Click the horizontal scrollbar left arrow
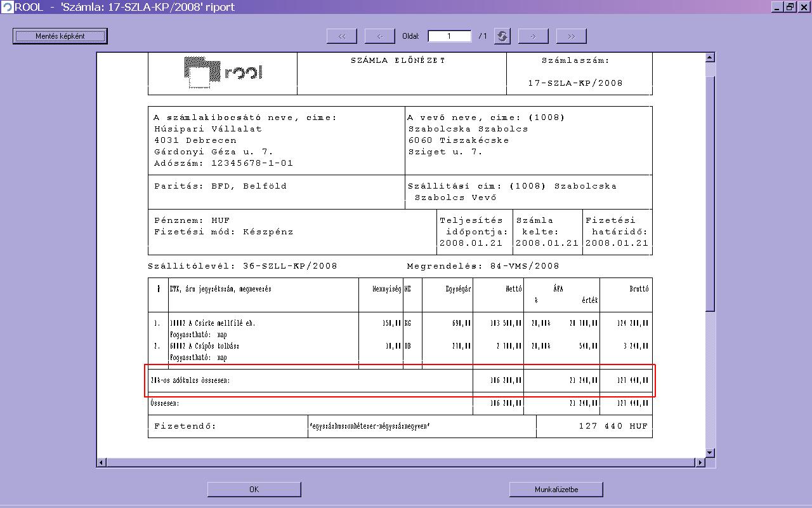 click(x=101, y=462)
